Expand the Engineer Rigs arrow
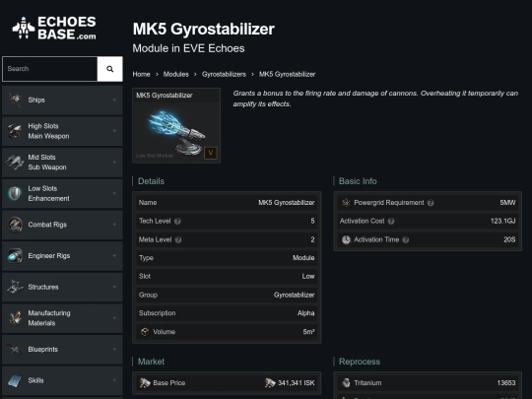532x399 pixels. 114,256
